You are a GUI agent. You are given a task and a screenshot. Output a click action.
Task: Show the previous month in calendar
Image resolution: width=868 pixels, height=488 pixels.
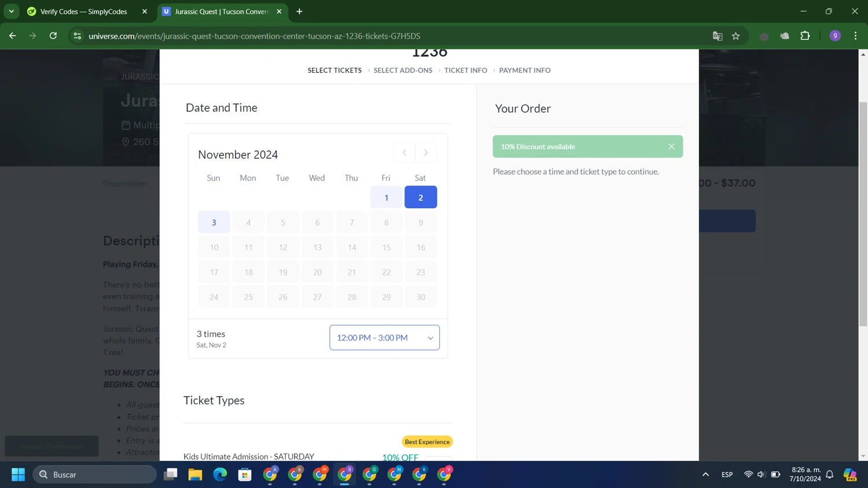click(x=404, y=153)
